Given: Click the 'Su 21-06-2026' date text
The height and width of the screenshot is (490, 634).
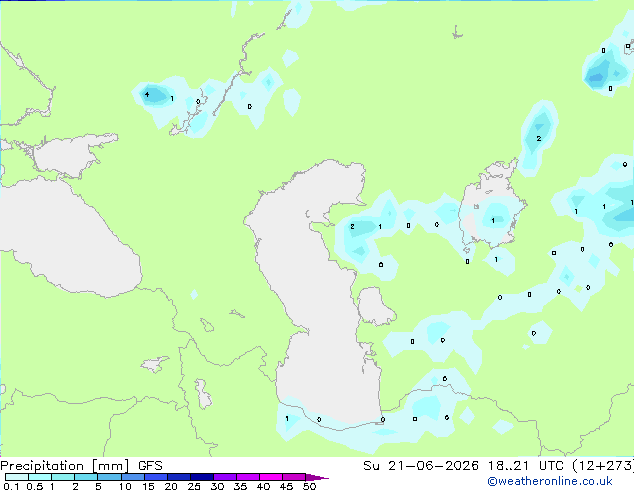Looking at the screenshot, I should pyautogui.click(x=421, y=466).
